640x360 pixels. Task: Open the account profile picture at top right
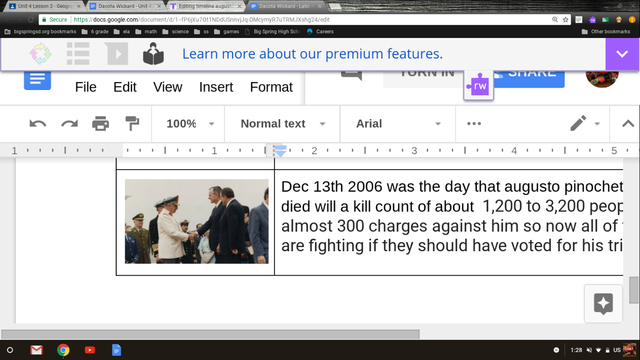[x=602, y=78]
